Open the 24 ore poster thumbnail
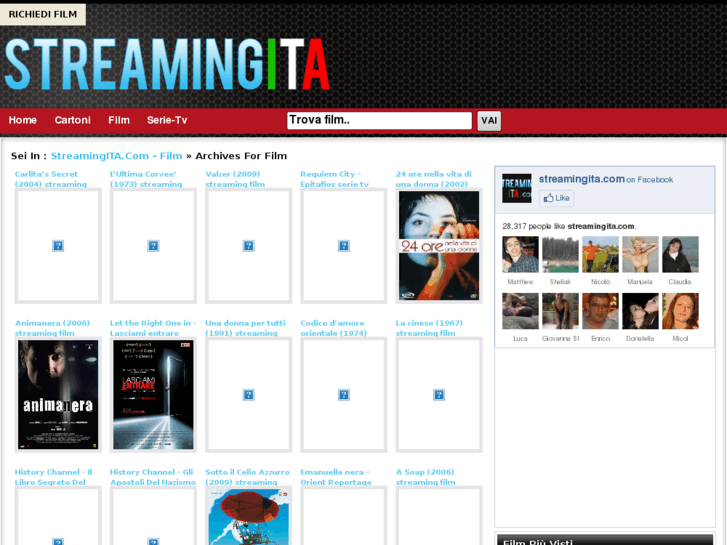 pyautogui.click(x=439, y=246)
